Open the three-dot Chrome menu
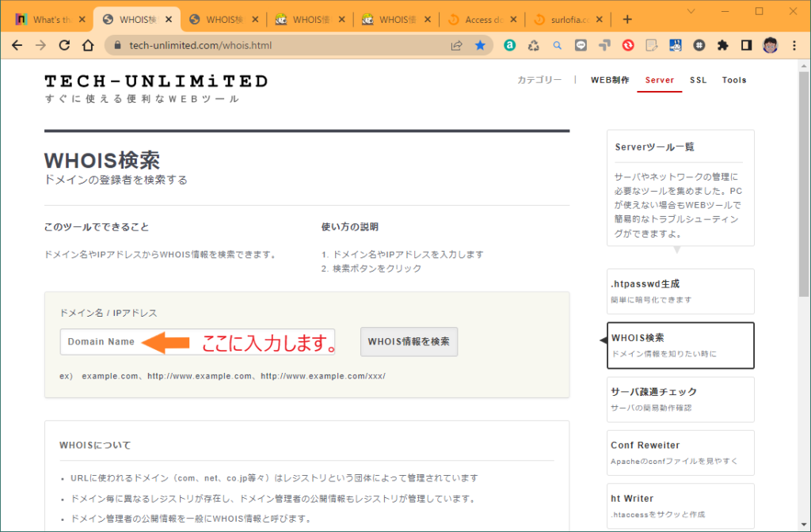Viewport: 811px width, 532px height. point(794,45)
